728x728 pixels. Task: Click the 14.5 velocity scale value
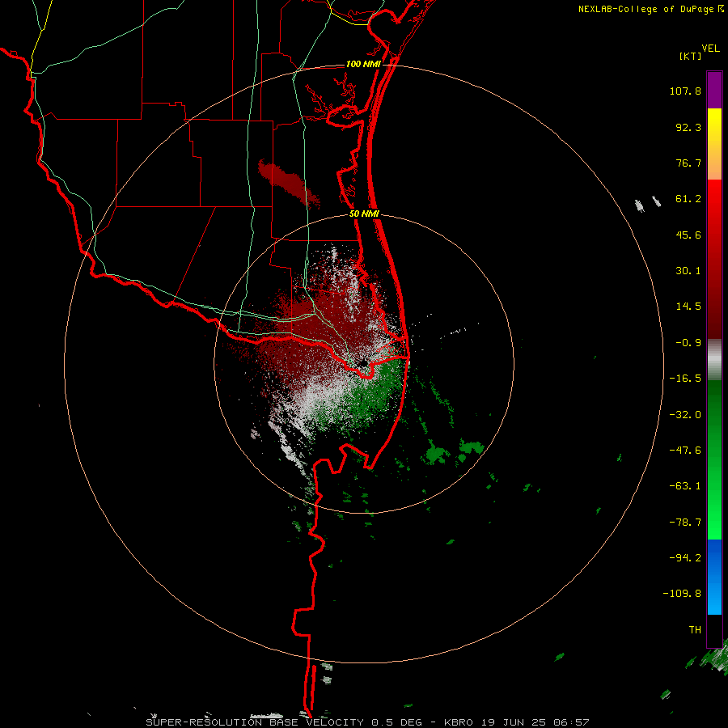(688, 307)
